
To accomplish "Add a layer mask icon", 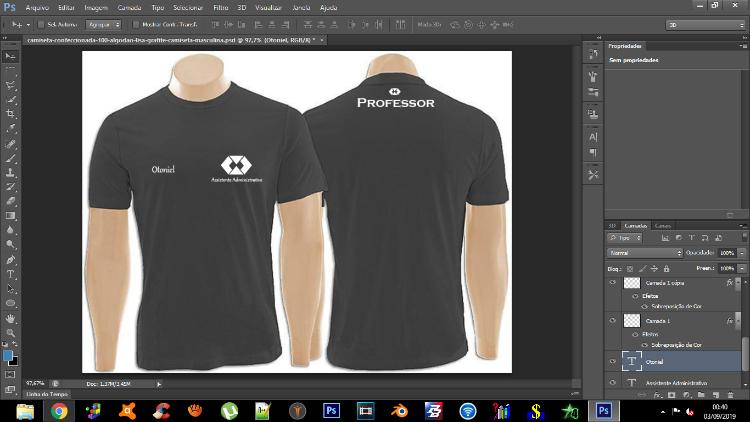I will coord(672,395).
